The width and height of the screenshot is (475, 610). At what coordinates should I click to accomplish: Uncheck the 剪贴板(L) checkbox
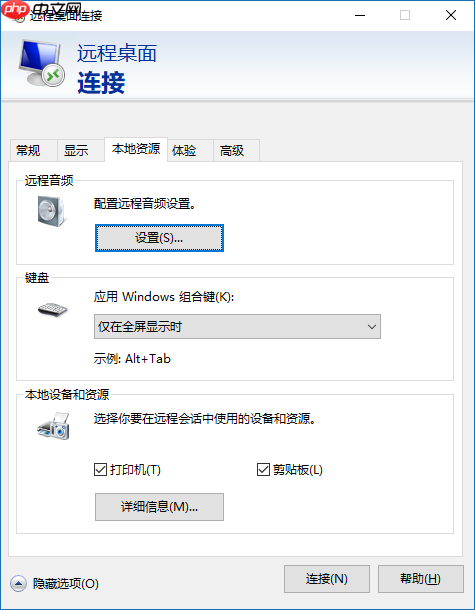263,470
